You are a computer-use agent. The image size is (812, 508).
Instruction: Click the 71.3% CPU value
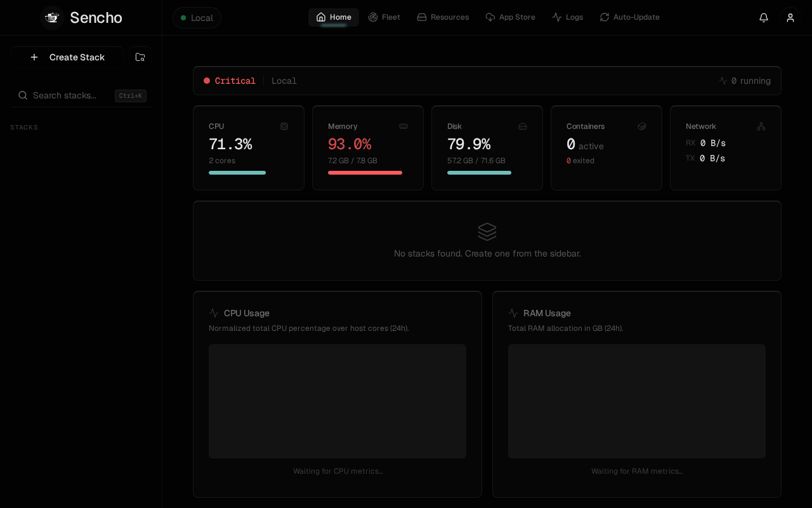(230, 144)
